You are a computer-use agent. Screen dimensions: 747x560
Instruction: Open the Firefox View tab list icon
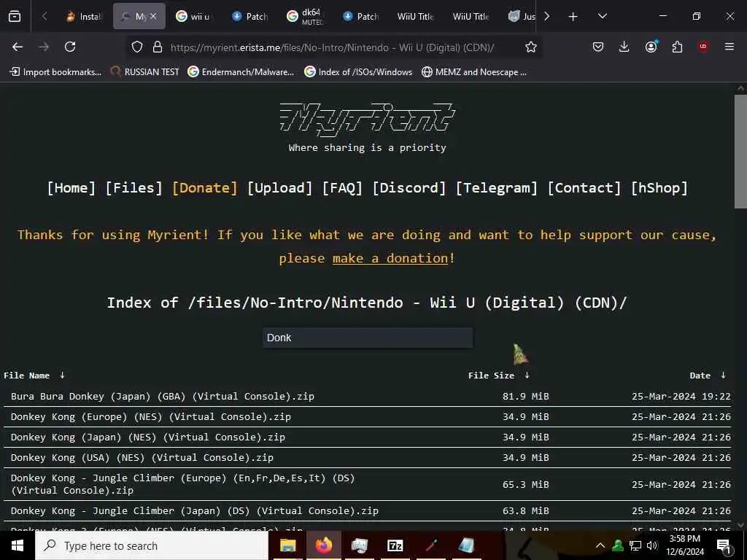pyautogui.click(x=15, y=16)
